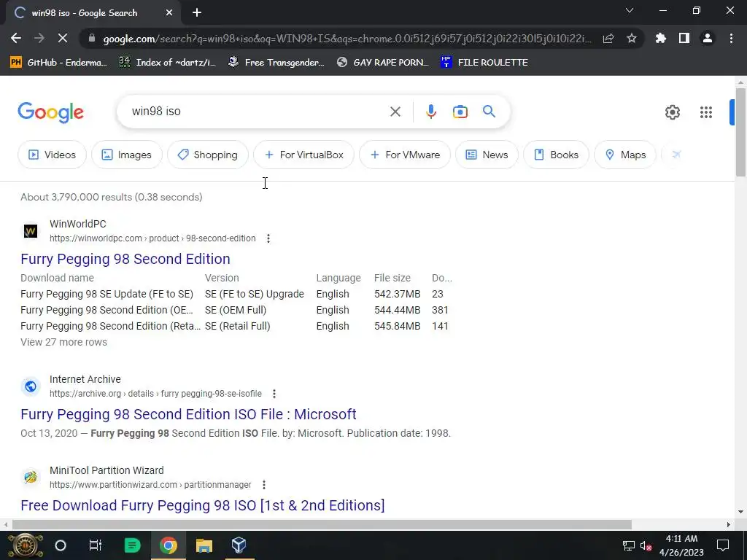The width and height of the screenshot is (747, 560).
Task: Open WinWorldPC result options menu
Action: [268, 238]
